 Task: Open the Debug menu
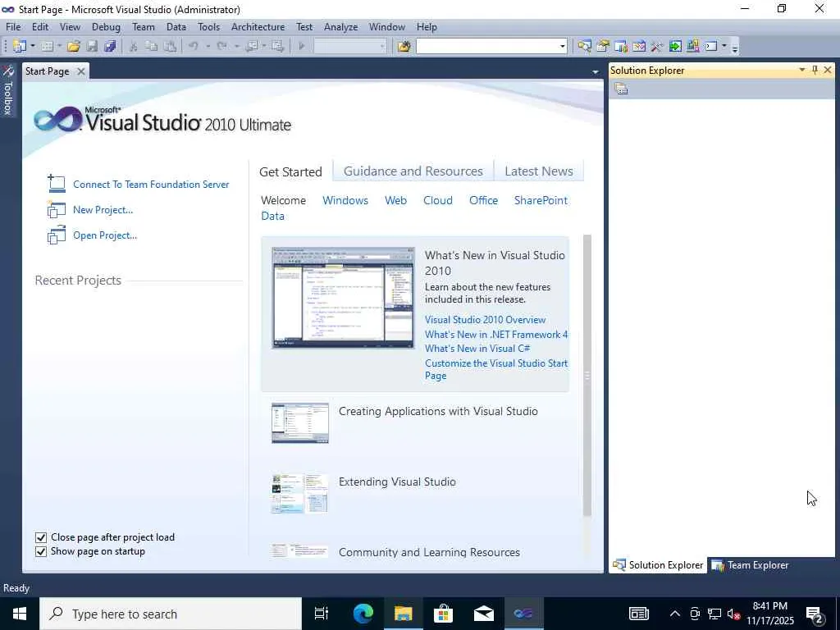(106, 27)
